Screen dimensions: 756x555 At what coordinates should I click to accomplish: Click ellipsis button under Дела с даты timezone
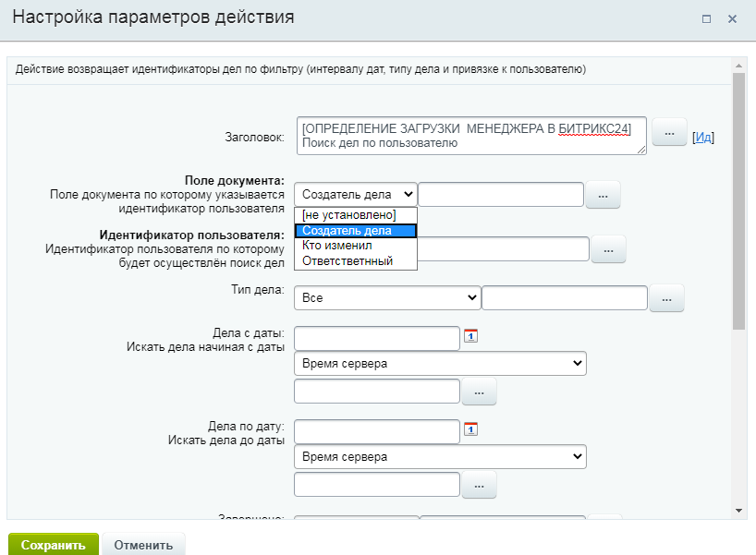[478, 392]
